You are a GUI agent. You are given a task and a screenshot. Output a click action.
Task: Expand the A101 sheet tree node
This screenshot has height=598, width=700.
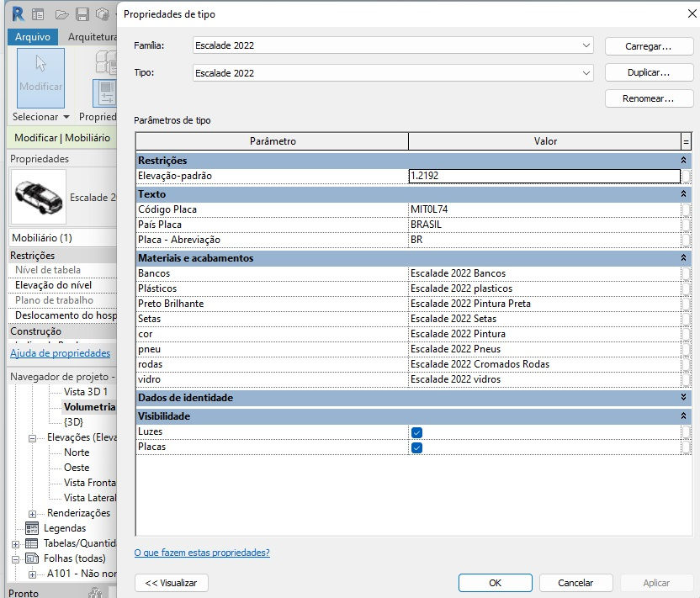click(x=32, y=574)
